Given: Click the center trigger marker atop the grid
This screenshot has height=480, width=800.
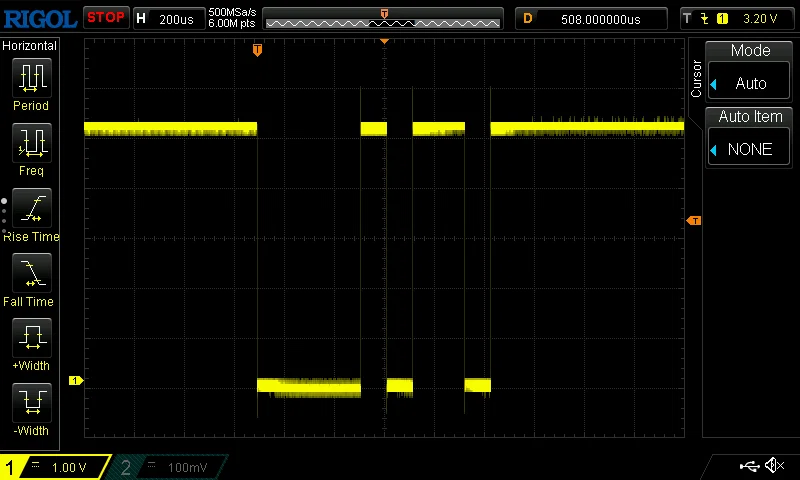Looking at the screenshot, I should tap(384, 41).
